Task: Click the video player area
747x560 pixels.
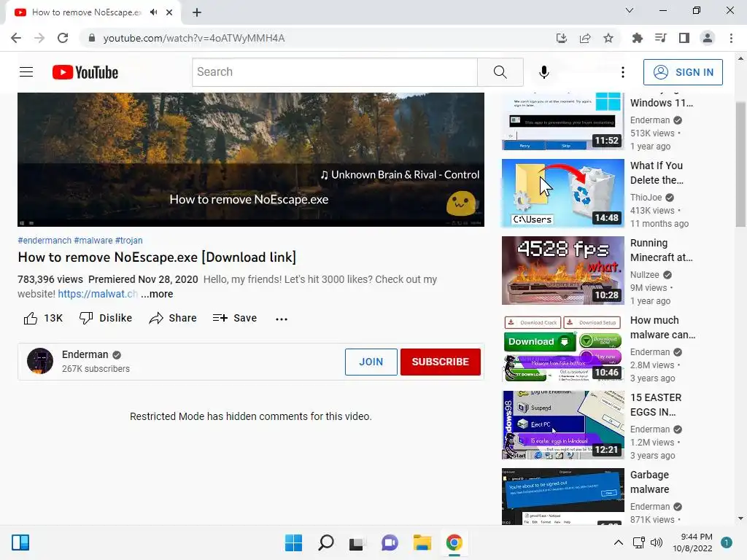Action: (x=251, y=160)
